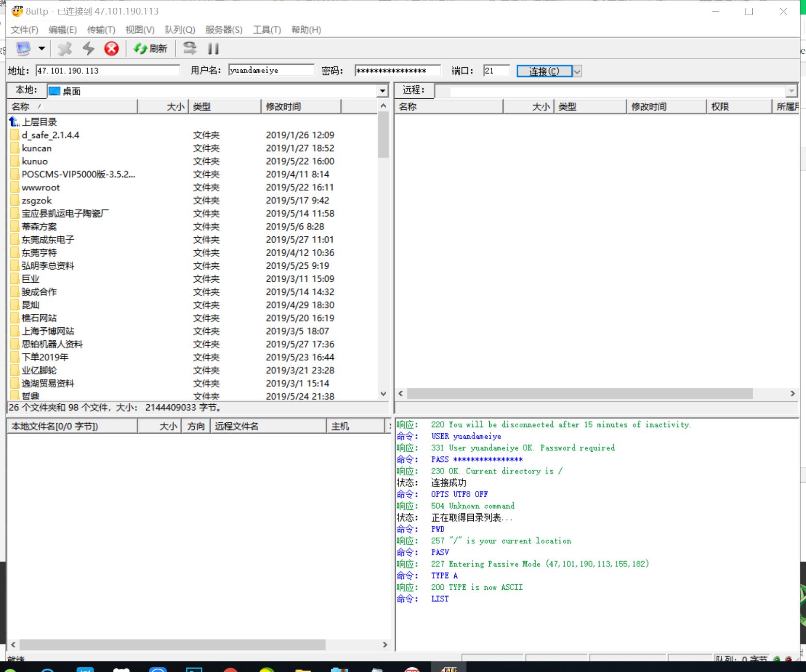Click the wwwroot folder icon
806x672 pixels.
[x=15, y=187]
